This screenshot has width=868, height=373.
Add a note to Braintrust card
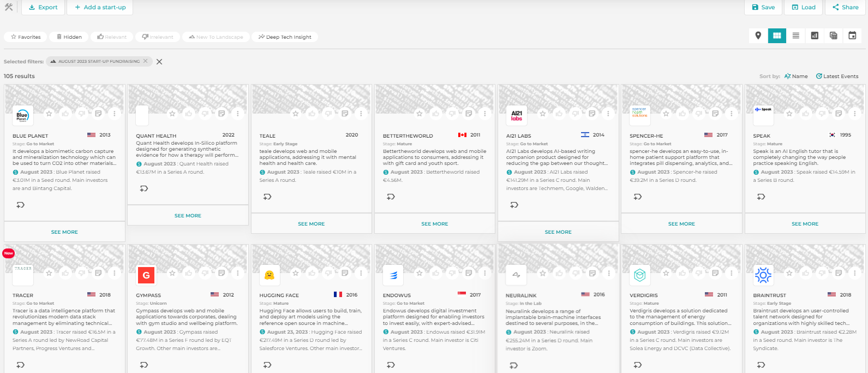[839, 273]
